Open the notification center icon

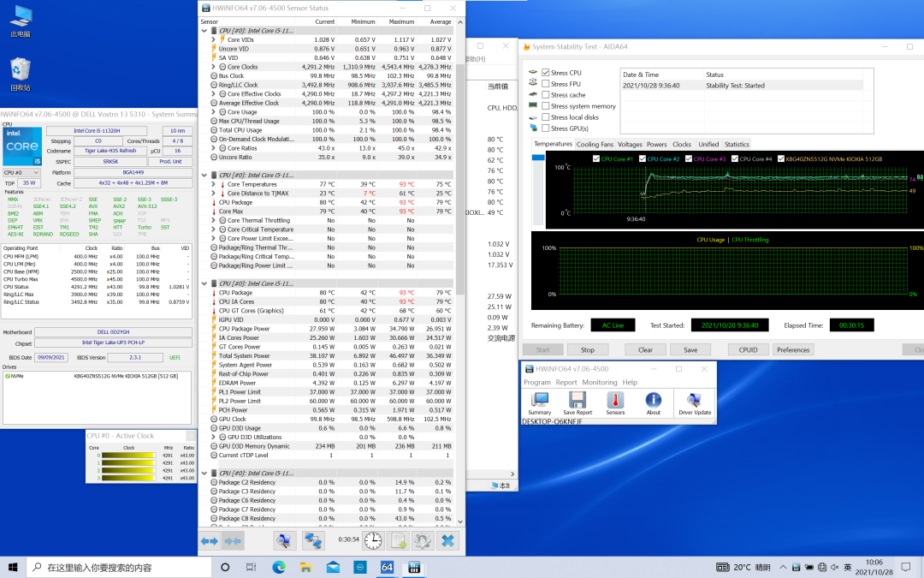906,568
